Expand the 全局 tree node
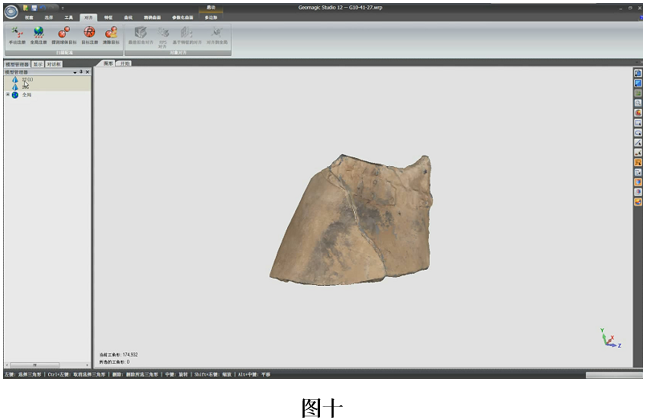Screen dimensions: 648x420 (x=8, y=95)
